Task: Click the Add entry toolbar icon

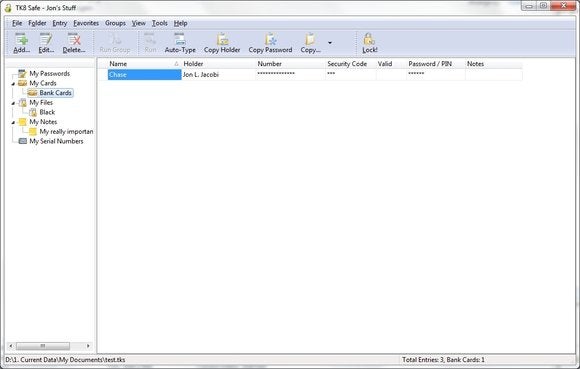Action: pos(21,39)
